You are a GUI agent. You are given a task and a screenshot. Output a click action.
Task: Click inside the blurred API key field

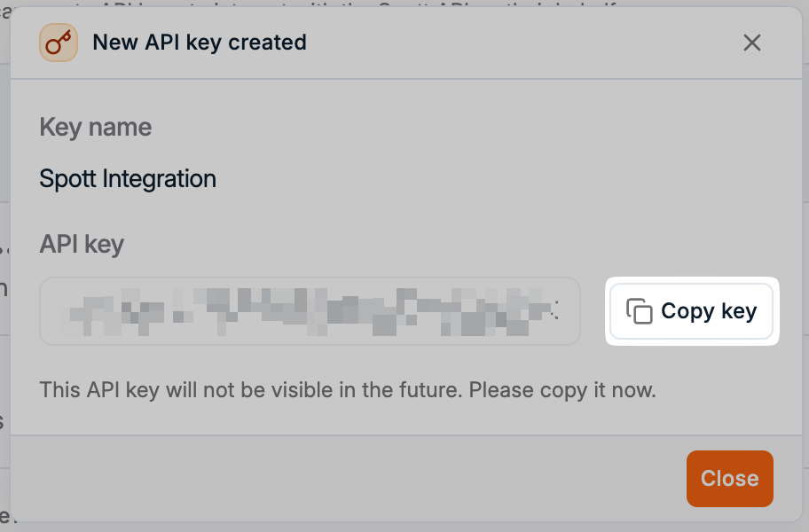coord(310,311)
